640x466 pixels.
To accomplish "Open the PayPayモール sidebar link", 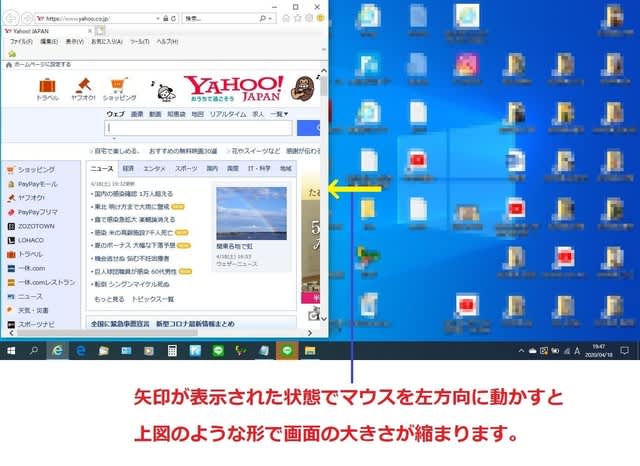I will (37, 184).
